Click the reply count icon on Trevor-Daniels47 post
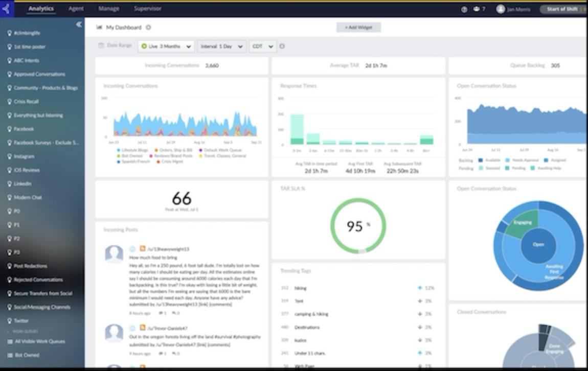The height and width of the screenshot is (371, 588). (x=174, y=354)
